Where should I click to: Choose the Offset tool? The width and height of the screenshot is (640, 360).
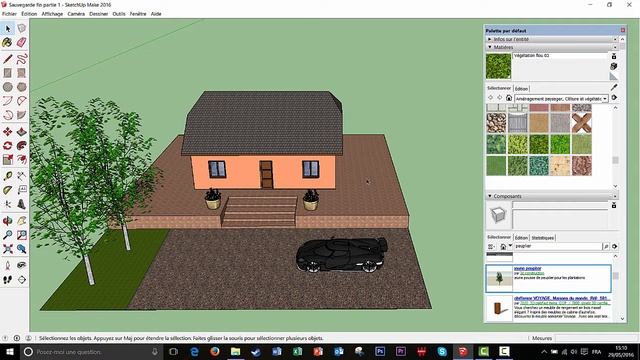[22, 160]
